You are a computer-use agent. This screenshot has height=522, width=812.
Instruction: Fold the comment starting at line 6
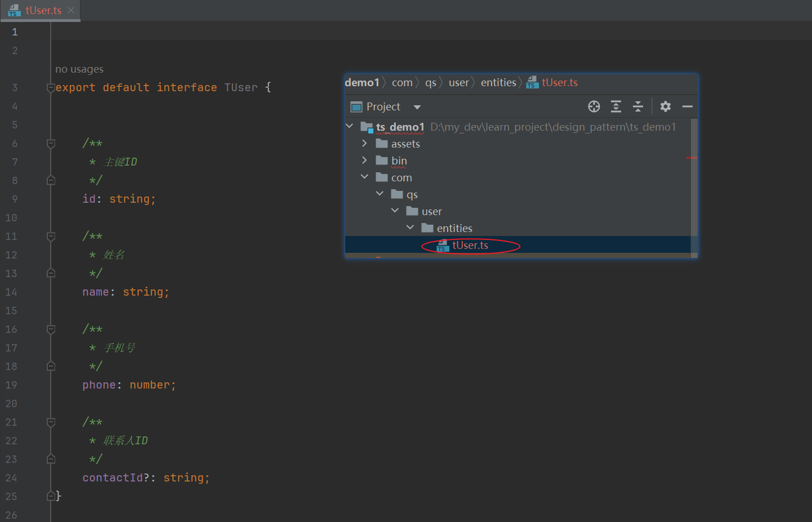coord(51,144)
